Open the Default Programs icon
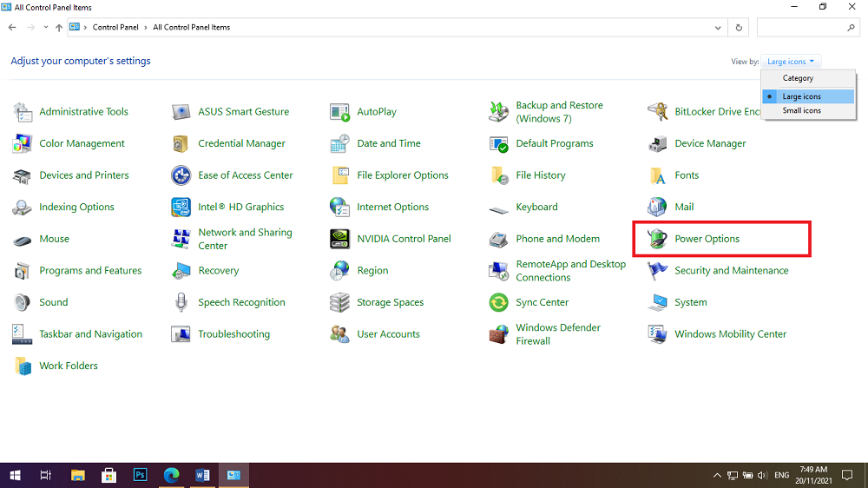 coord(499,143)
